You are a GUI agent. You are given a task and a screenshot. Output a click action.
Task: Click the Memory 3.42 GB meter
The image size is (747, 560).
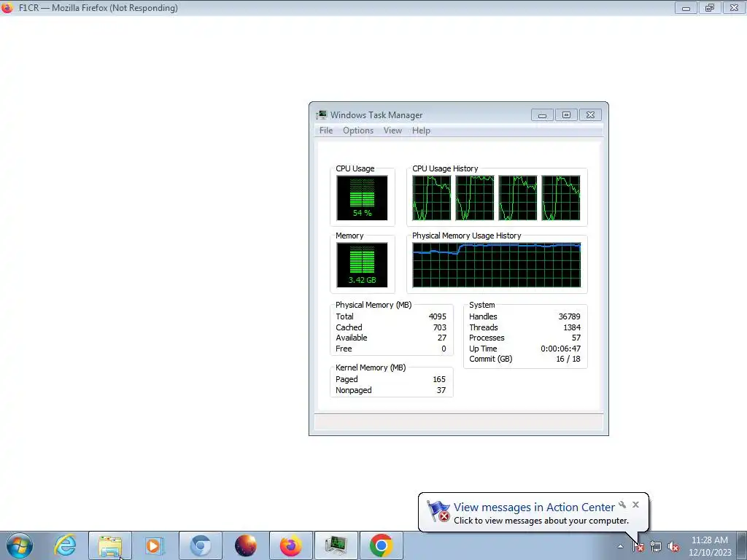tap(362, 265)
